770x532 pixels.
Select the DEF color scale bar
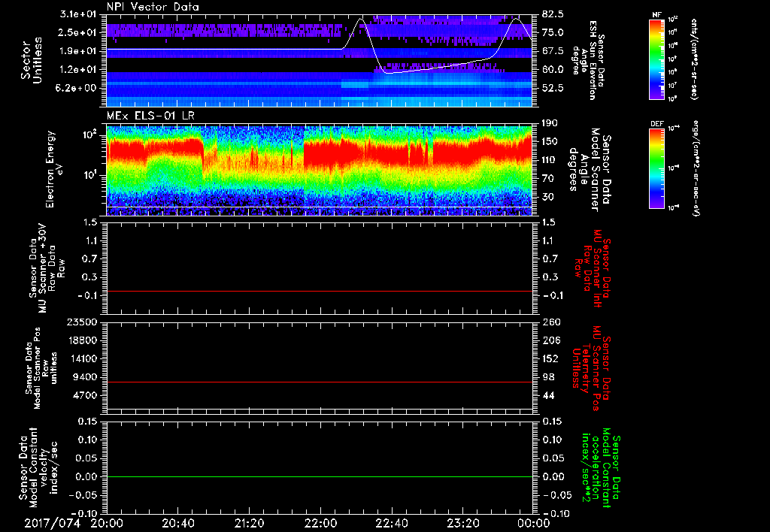coord(658,167)
